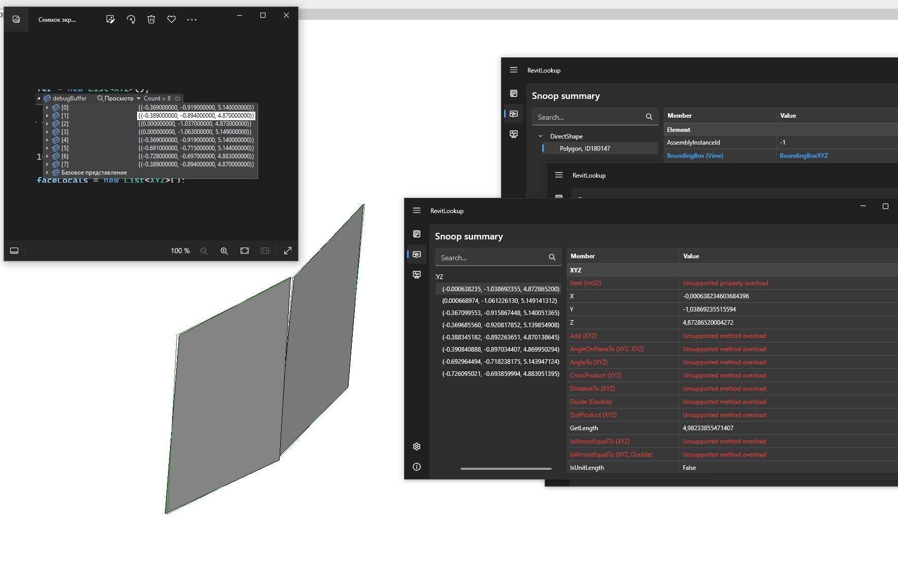Image resolution: width=898 pixels, height=588 pixels.
Task: Click the GetLength member row
Action: (732, 428)
